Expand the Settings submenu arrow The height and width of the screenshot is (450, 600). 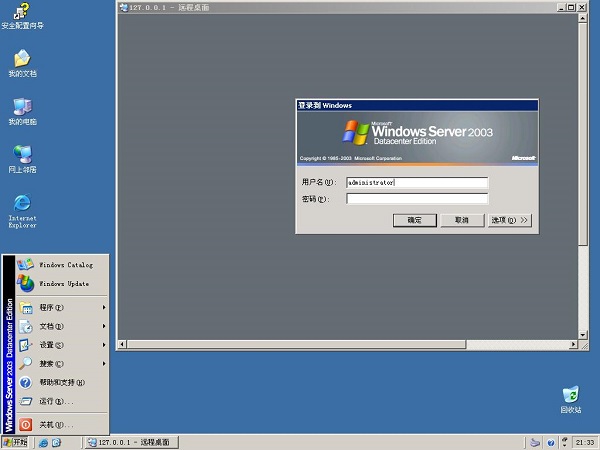point(104,345)
